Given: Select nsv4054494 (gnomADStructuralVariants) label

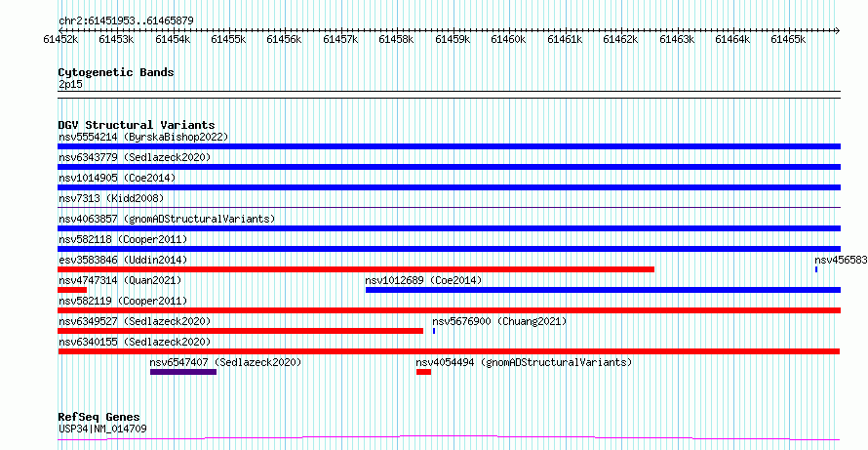Looking at the screenshot, I should [x=525, y=362].
